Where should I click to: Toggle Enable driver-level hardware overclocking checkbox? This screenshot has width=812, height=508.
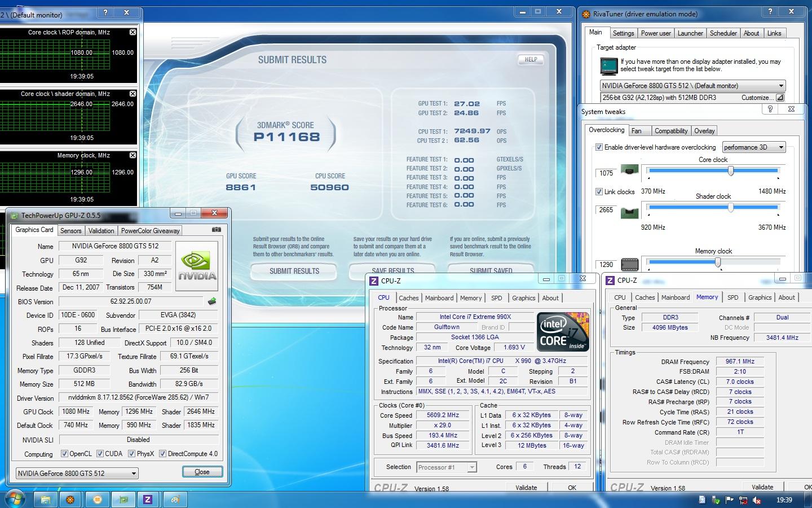point(599,147)
